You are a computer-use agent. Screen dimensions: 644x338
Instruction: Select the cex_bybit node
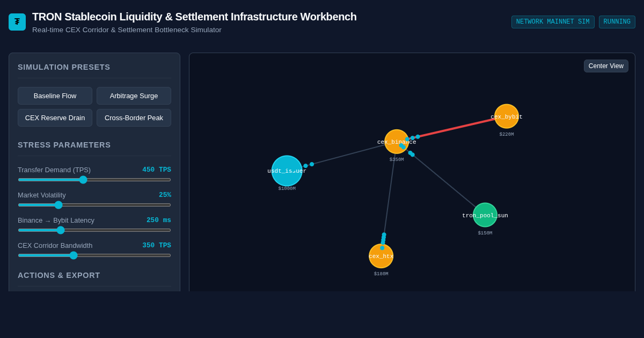(x=507, y=116)
